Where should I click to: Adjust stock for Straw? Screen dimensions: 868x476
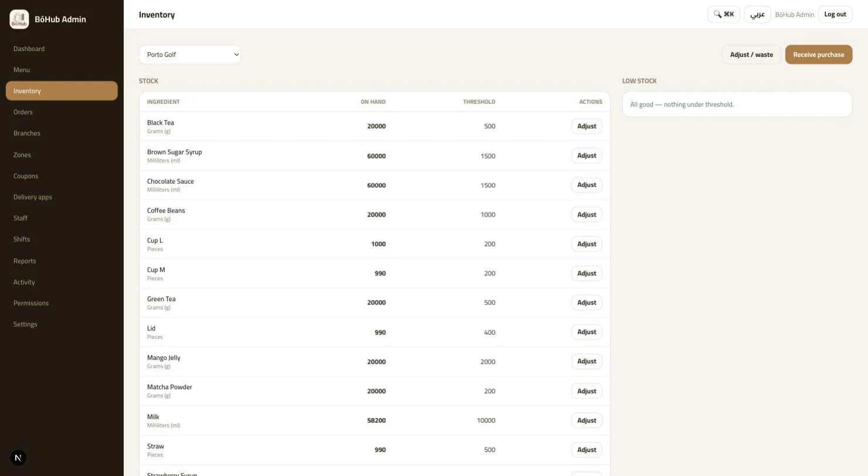tap(586, 450)
